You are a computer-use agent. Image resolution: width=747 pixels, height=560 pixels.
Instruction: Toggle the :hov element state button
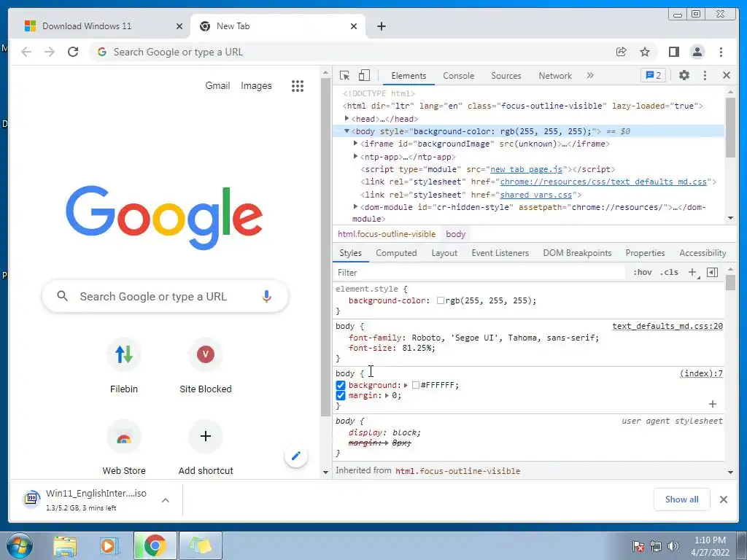[642, 273]
